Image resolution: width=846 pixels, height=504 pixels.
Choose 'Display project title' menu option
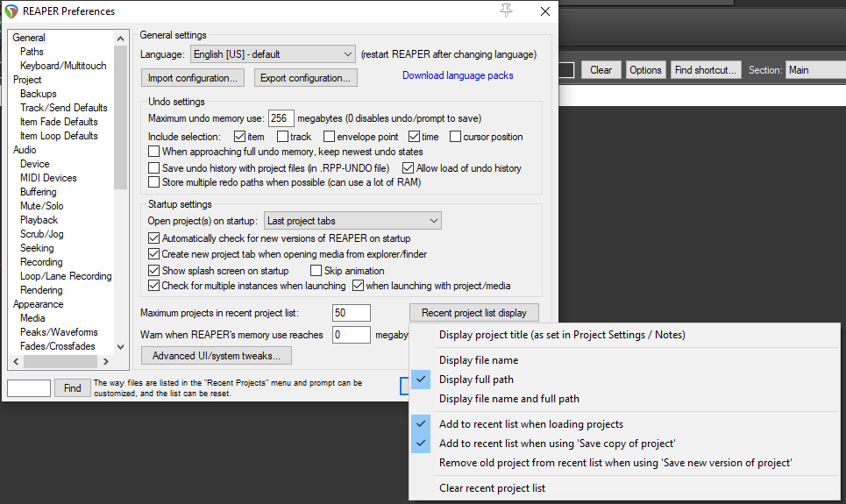624,335
